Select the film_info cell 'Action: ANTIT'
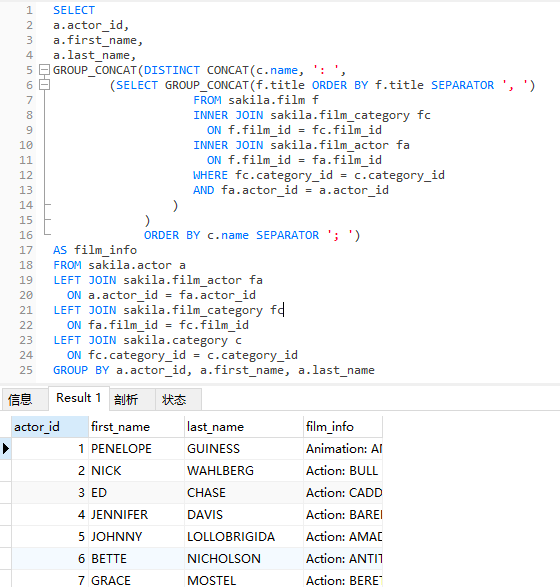This screenshot has width=560, height=587. point(343,559)
